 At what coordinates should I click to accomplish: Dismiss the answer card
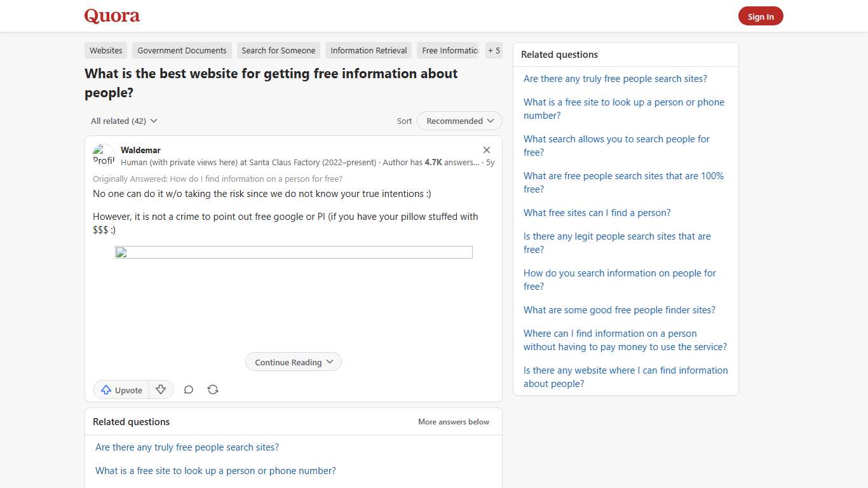tap(487, 150)
